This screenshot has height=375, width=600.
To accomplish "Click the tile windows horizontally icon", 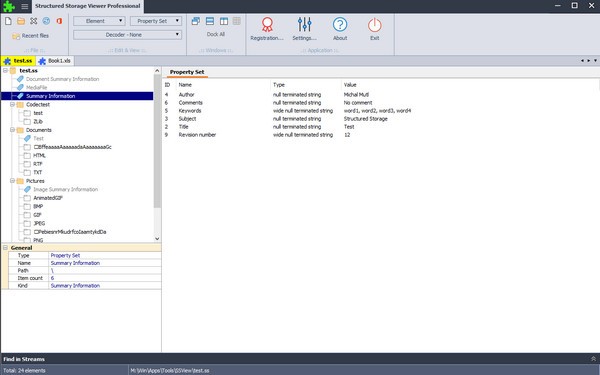I will coord(210,21).
